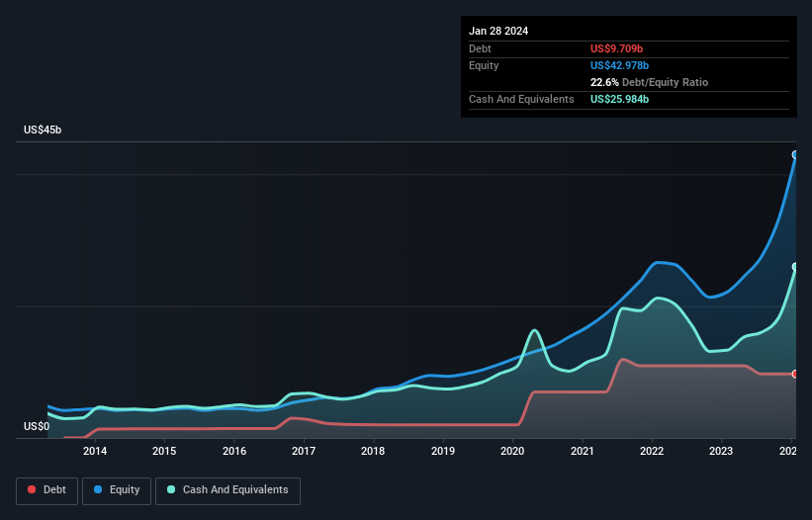Select the 2019 x-axis label
The image size is (812, 520).
pos(443,451)
